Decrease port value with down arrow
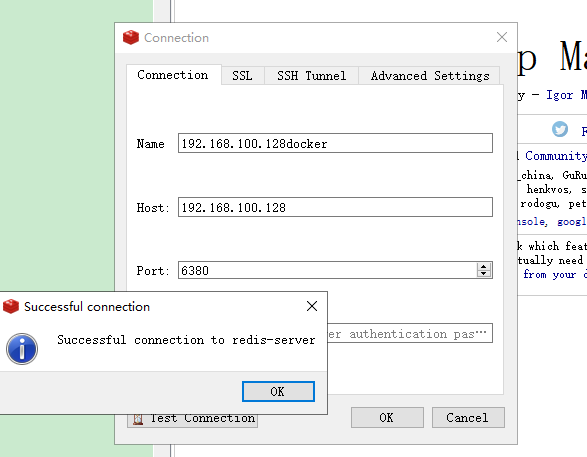Screen dimensions: 587x457 [484, 274]
